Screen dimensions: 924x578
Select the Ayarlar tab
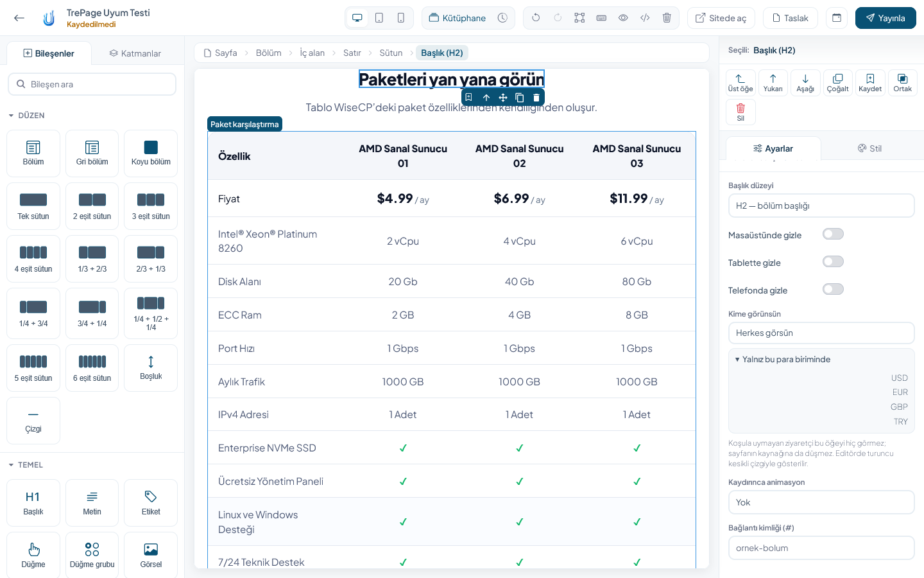[x=773, y=148]
